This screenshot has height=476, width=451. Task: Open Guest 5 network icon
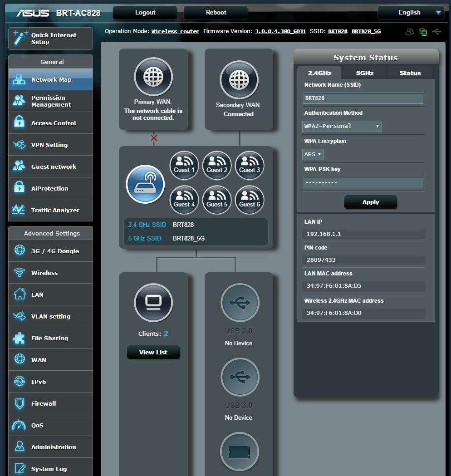pyautogui.click(x=217, y=200)
